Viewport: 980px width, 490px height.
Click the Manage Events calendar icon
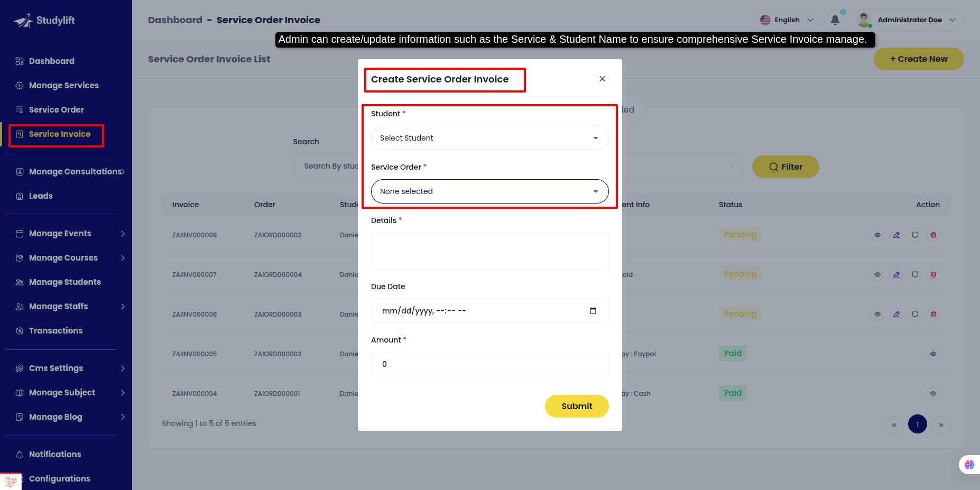[x=20, y=233]
